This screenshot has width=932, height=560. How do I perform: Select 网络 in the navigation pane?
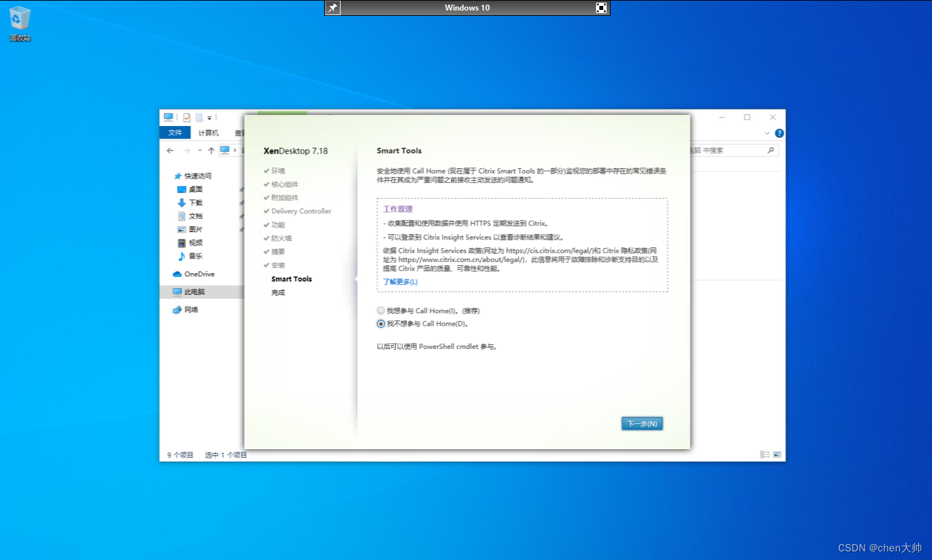coord(191,309)
